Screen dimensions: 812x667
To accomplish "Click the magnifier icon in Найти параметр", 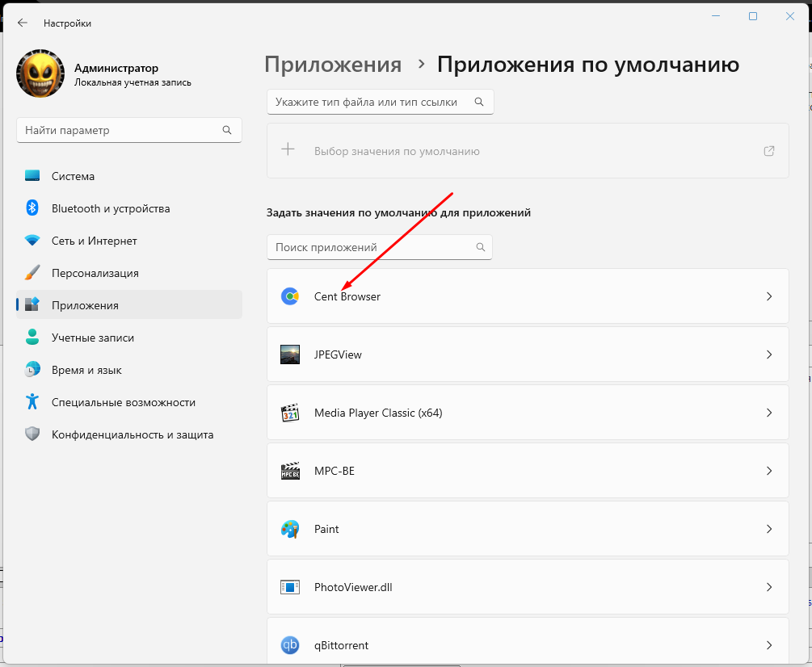I will [x=227, y=130].
